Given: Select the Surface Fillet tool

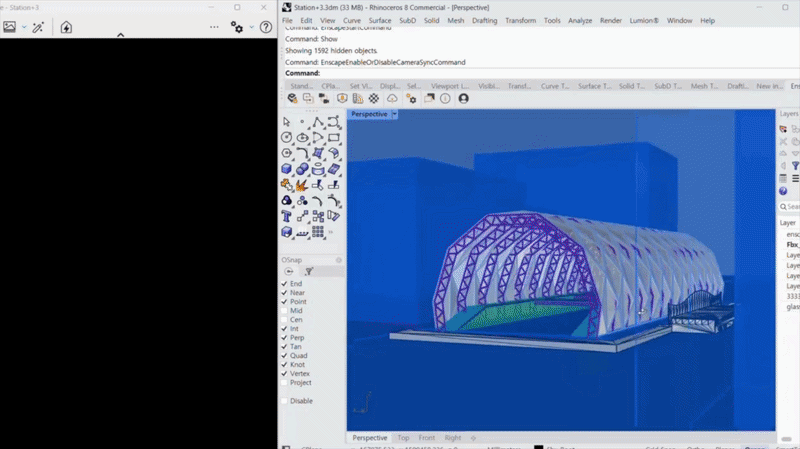Looking at the screenshot, I should pos(334,153).
